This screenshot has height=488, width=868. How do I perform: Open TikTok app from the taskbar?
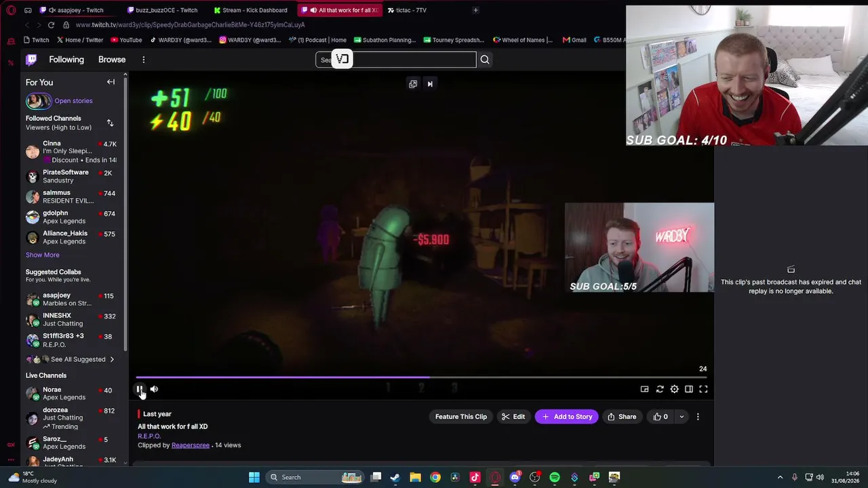tap(475, 477)
